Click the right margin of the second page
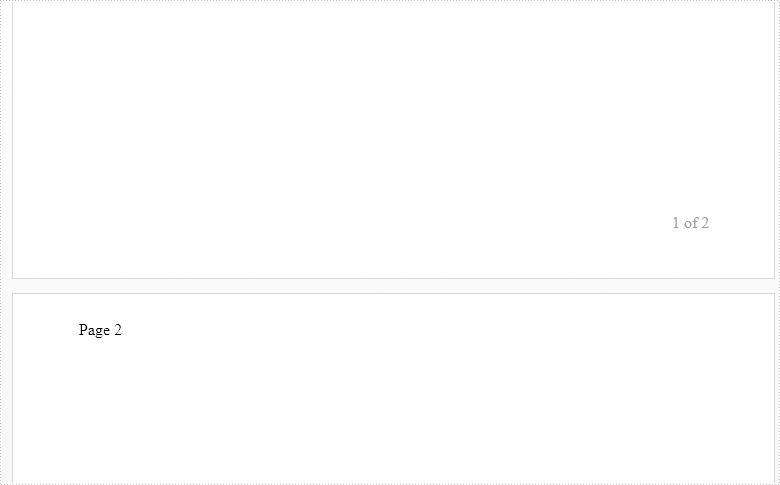This screenshot has height=485, width=780. [745, 400]
